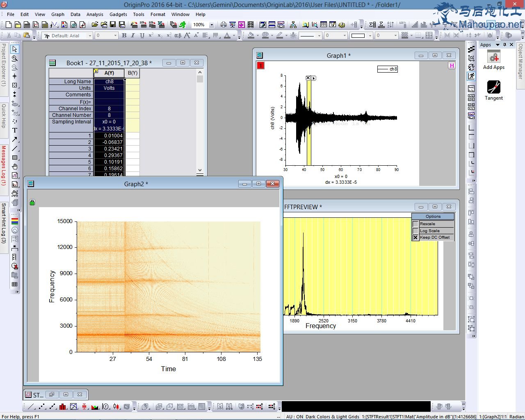Viewport: 525px width, 420px height.
Task: Select the B(Y) column header in Book1
Action: [132, 73]
